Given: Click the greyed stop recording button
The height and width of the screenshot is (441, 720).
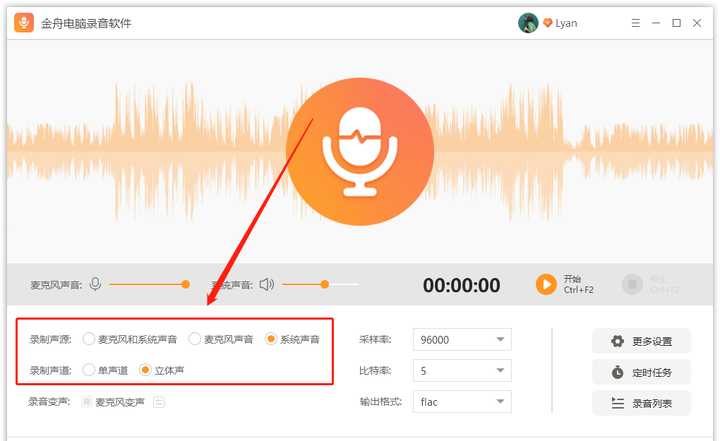Looking at the screenshot, I should (632, 284).
